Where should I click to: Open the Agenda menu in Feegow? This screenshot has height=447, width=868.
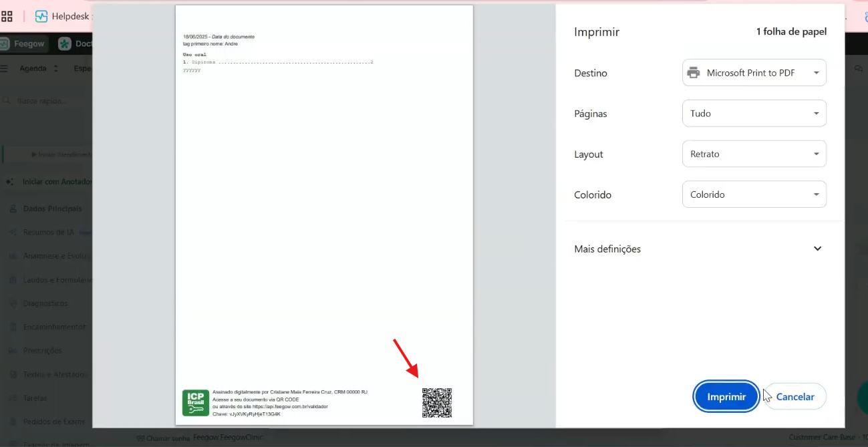click(x=39, y=68)
